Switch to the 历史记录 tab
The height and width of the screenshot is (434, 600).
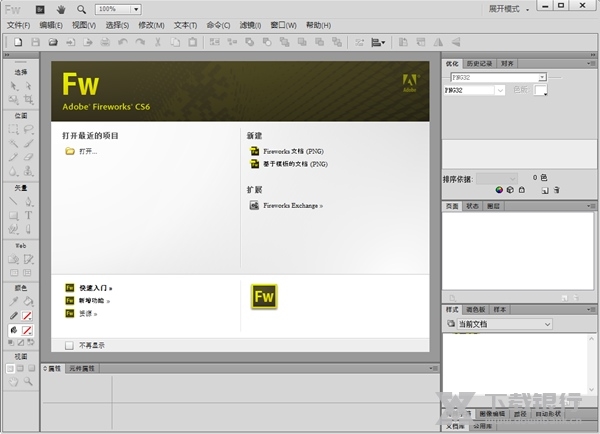click(480, 64)
